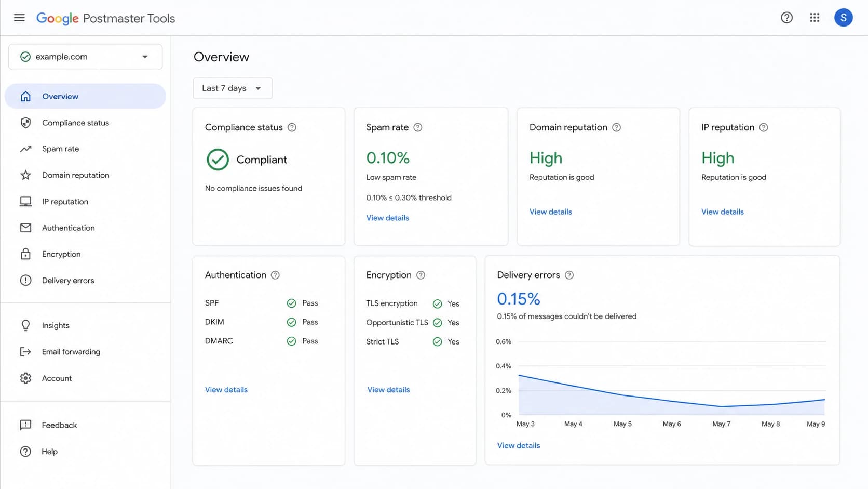View details in Delivery errors card
The height and width of the screenshot is (489, 868).
click(519, 445)
